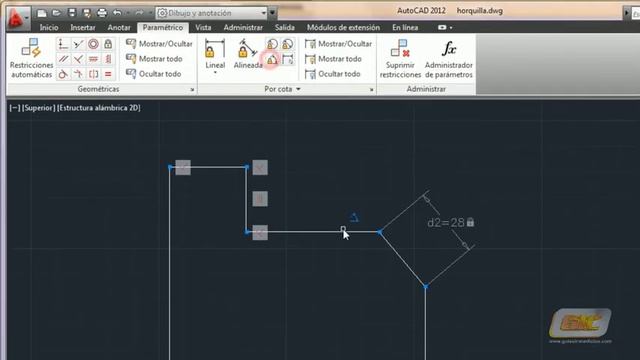Select the Fix (padlock) geometric constraint icon
The width and height of the screenshot is (640, 360).
(x=108, y=44)
